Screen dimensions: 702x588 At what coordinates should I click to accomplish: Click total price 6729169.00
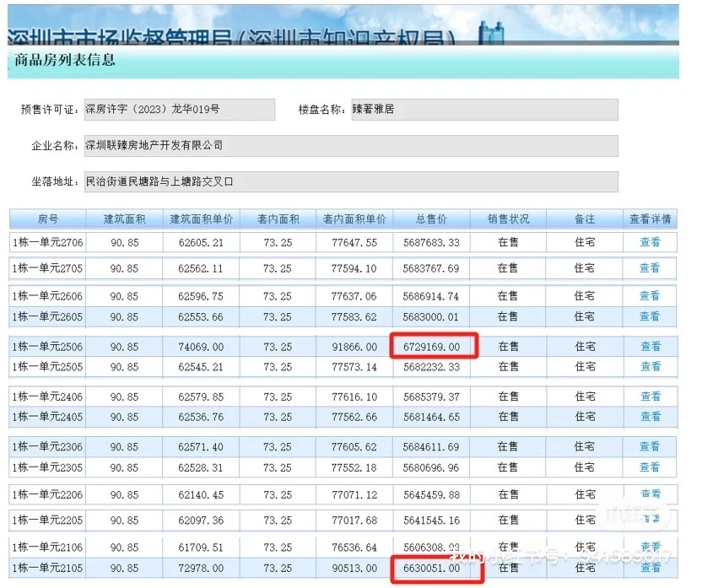point(432,347)
